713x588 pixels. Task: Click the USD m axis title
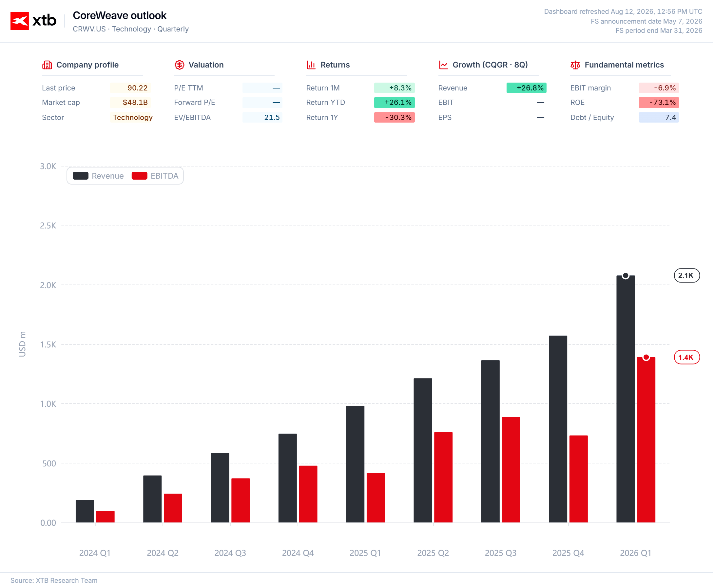tap(22, 344)
